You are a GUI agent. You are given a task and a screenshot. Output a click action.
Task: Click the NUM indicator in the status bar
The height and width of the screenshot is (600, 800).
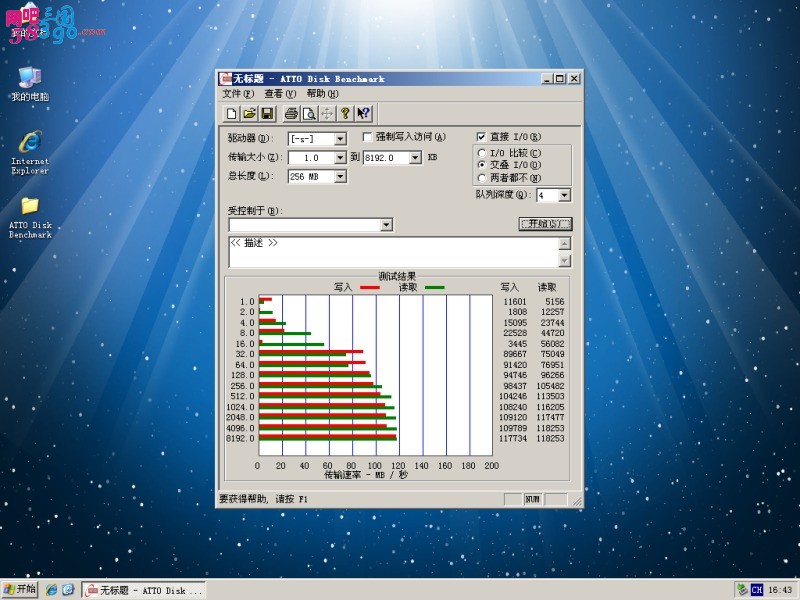tap(533, 499)
